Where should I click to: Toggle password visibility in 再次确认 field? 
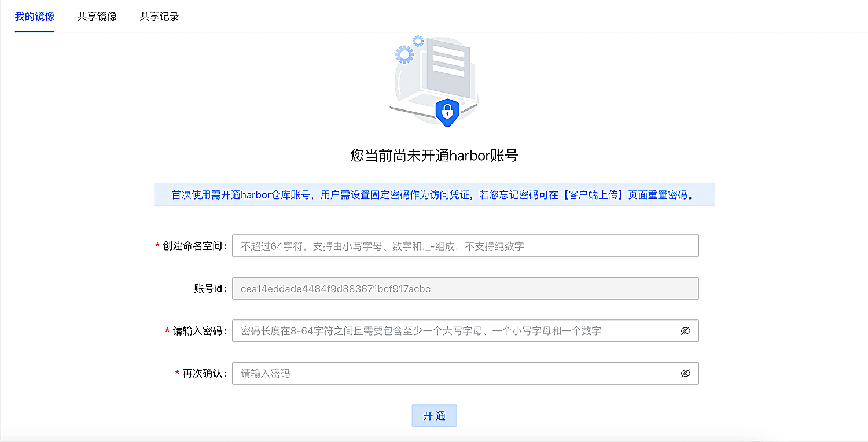(x=686, y=373)
